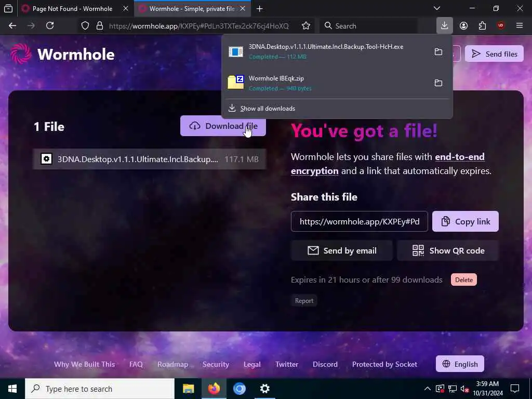This screenshot has width=532, height=399.
Task: Open the Discord footer link
Action: 325,364
